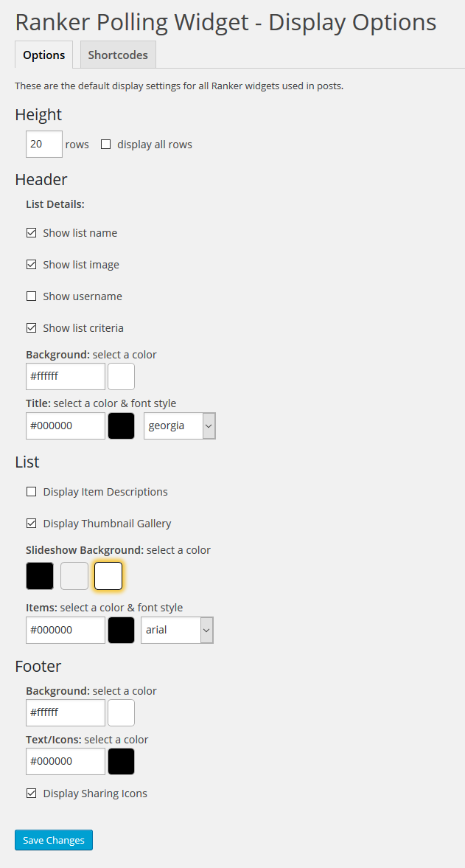Click the Items black color swatch
The image size is (465, 868).
point(121,630)
